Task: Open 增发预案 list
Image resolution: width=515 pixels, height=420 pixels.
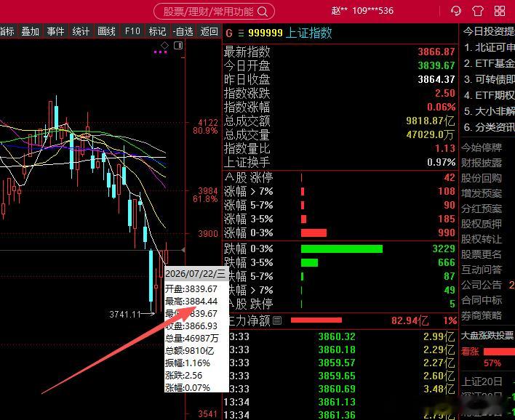Action: (482, 193)
